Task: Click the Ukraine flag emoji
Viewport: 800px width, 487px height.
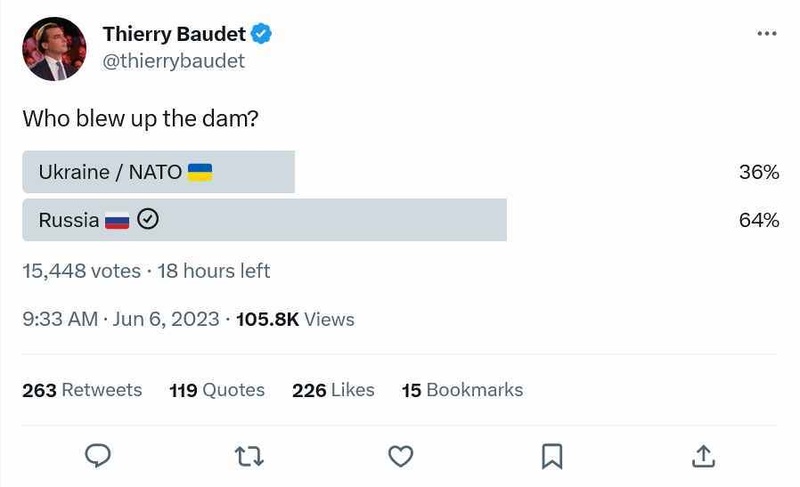Action: pyautogui.click(x=200, y=172)
